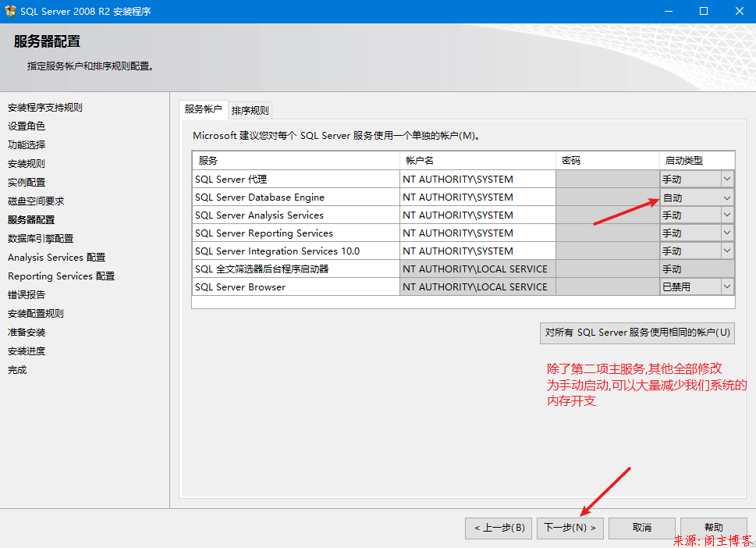
Task: Maximize the installer window
Action: pos(704,11)
